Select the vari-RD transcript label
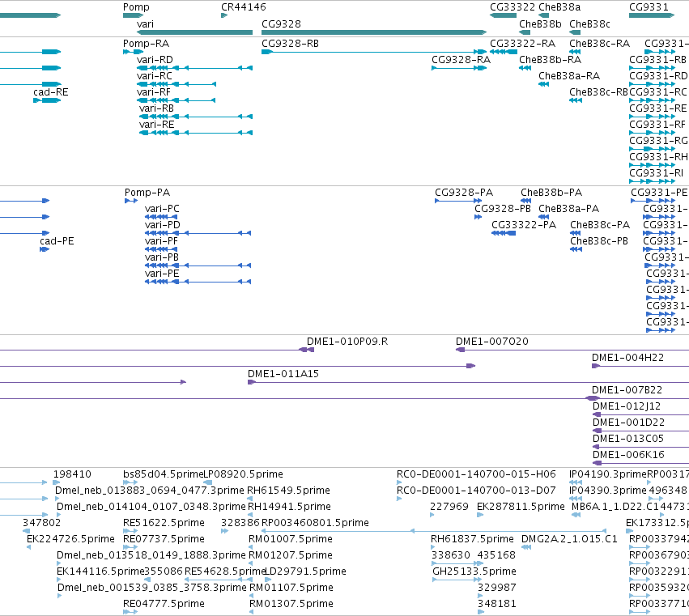The height and width of the screenshot is (616, 689). coord(155,60)
